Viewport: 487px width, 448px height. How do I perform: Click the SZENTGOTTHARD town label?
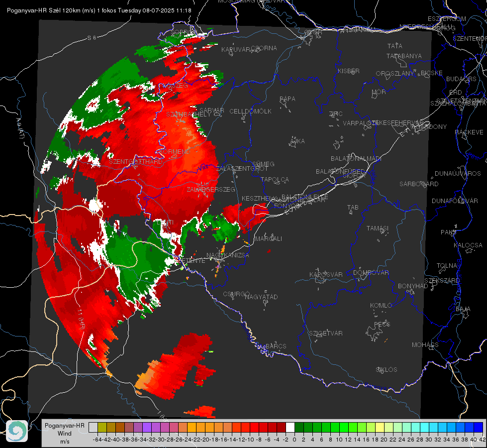136,162
